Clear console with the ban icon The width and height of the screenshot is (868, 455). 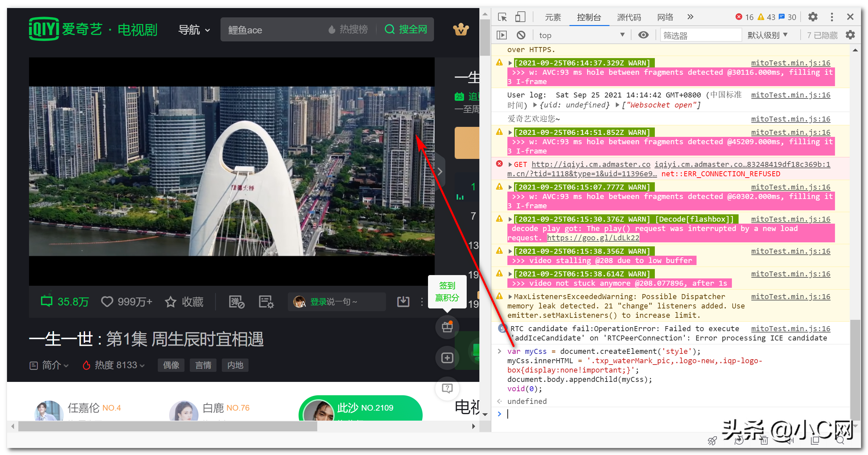[521, 35]
